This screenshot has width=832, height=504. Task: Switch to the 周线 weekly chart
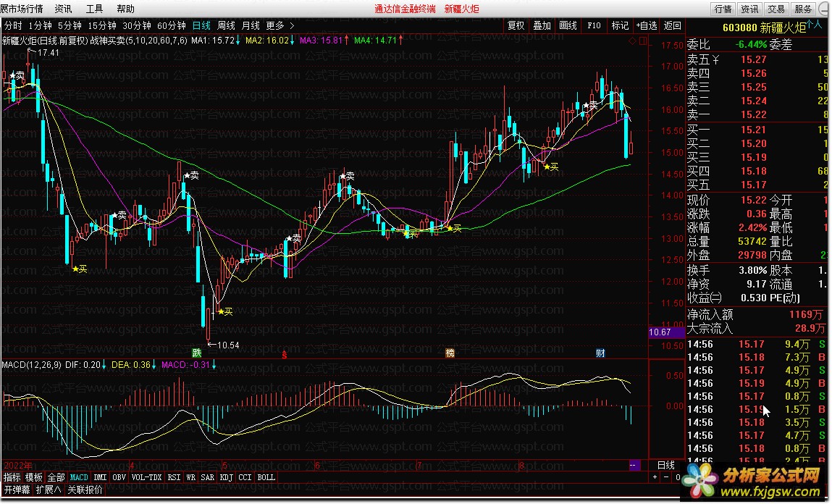[226, 25]
